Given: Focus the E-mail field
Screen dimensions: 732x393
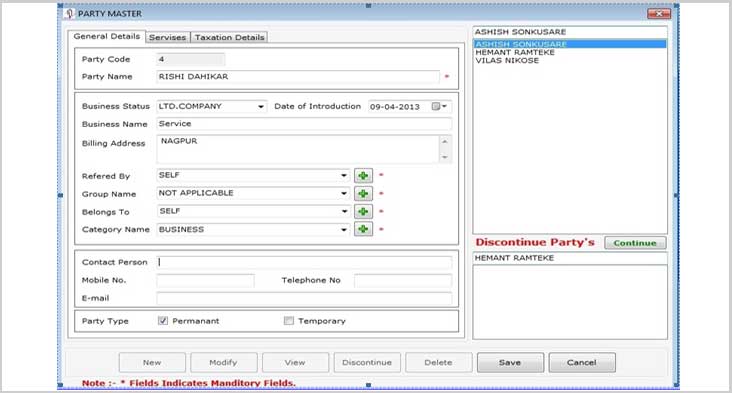Looking at the screenshot, I should click(304, 298).
